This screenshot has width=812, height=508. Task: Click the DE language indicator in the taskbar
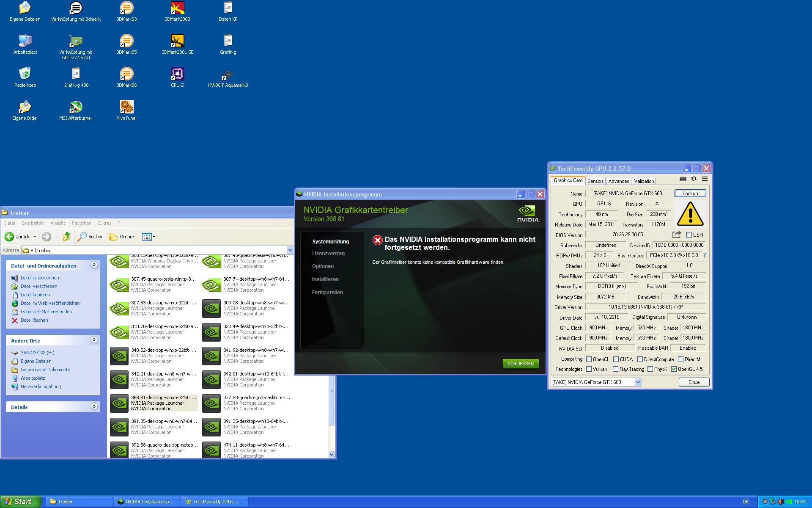click(745, 502)
